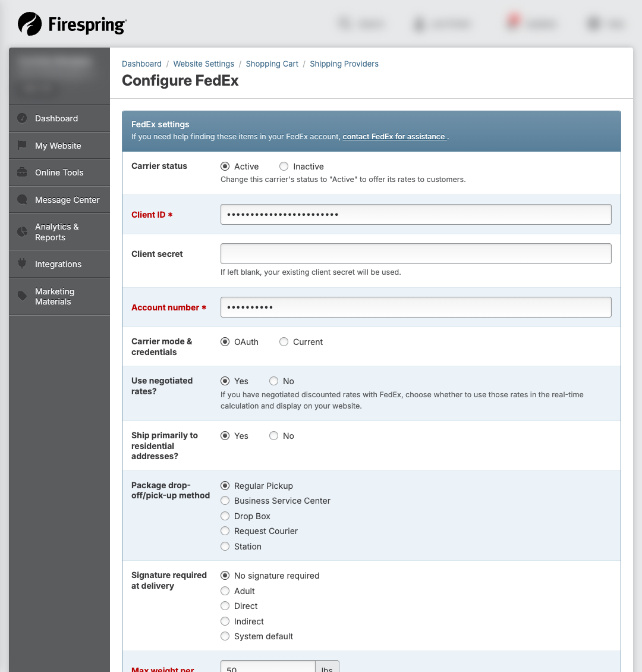Go to Dashboard breadcrumb link

point(141,64)
